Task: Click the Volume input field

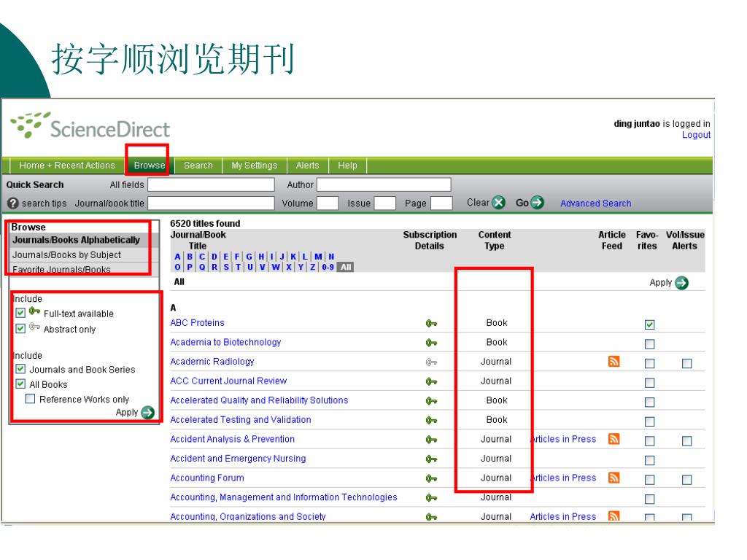Action: 328,203
